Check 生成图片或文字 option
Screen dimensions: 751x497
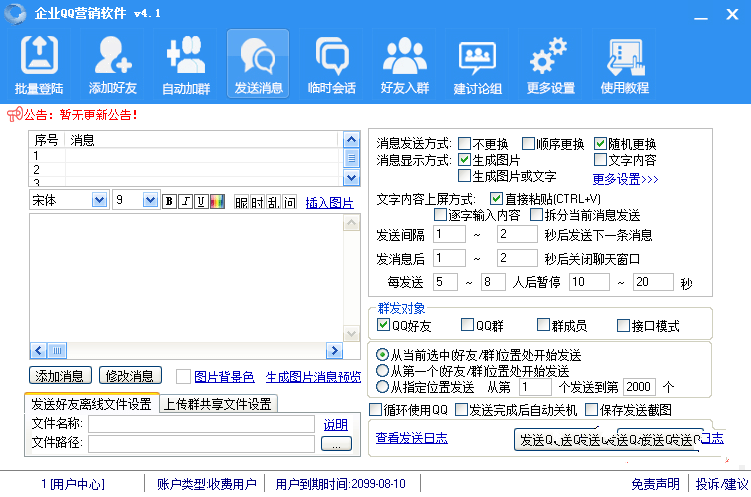[x=464, y=175]
